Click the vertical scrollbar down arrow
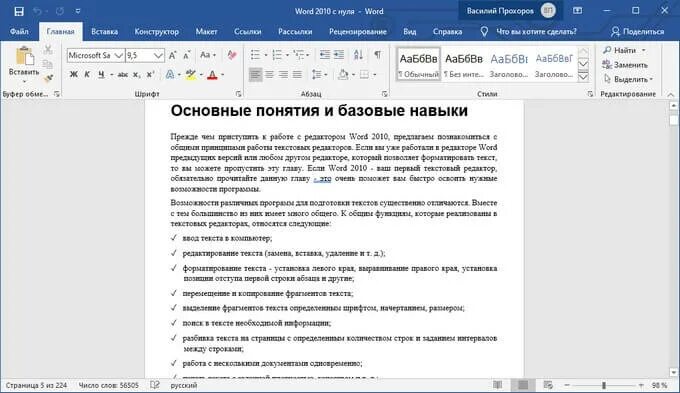 pos(673,373)
